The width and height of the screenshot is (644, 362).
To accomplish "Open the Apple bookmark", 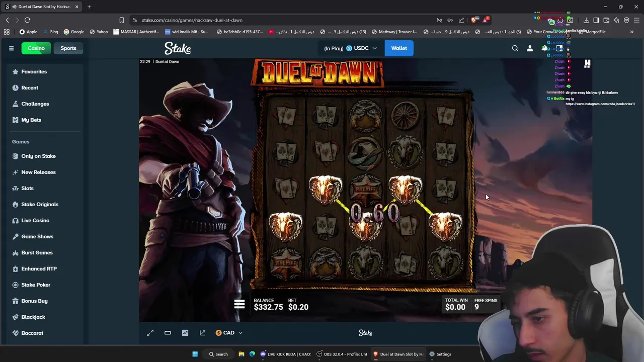I will (28, 32).
